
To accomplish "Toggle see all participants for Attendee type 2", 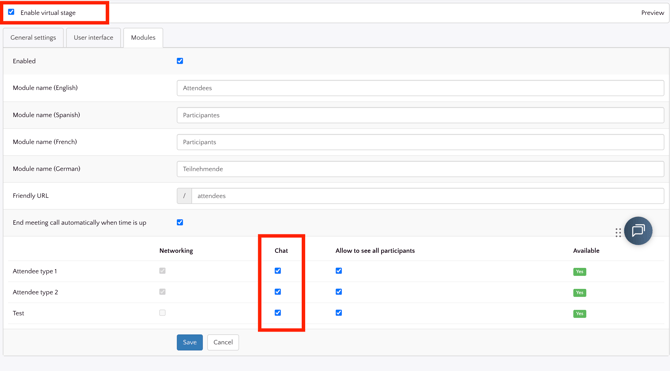I will [339, 292].
